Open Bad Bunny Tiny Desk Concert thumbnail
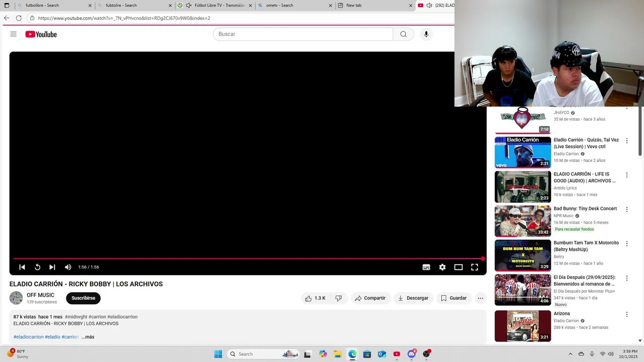This screenshot has height=362, width=644. tap(523, 221)
